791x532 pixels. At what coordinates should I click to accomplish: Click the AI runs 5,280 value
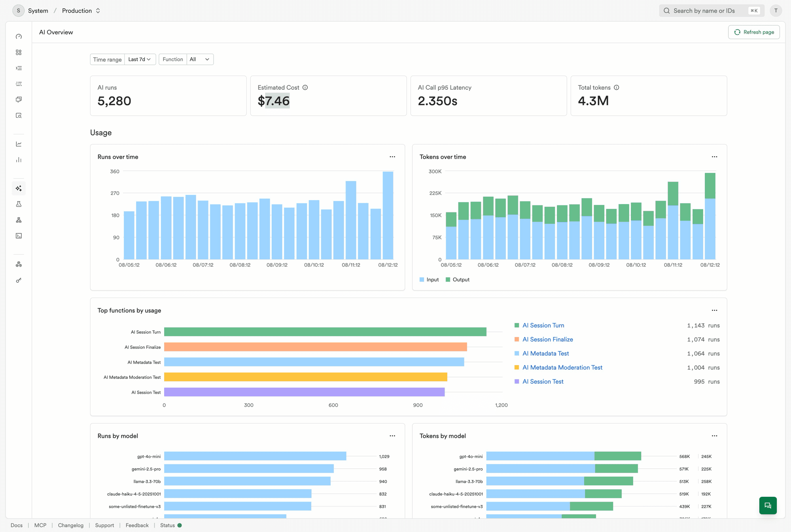pyautogui.click(x=114, y=101)
